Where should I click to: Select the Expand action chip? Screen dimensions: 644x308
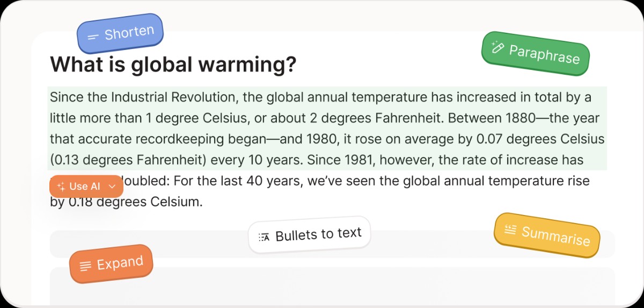click(x=112, y=264)
